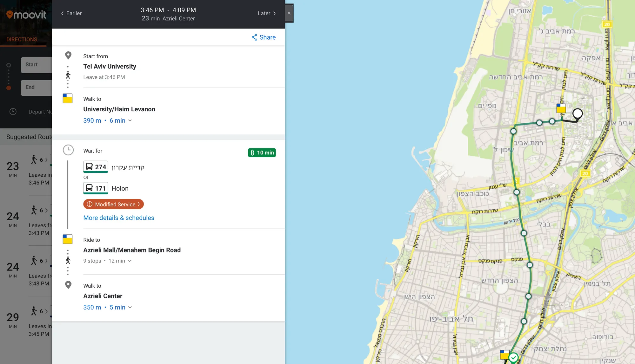Click the Azrieli Center destination pin icon
Viewport: 635px width, 364px height.
pos(68,285)
